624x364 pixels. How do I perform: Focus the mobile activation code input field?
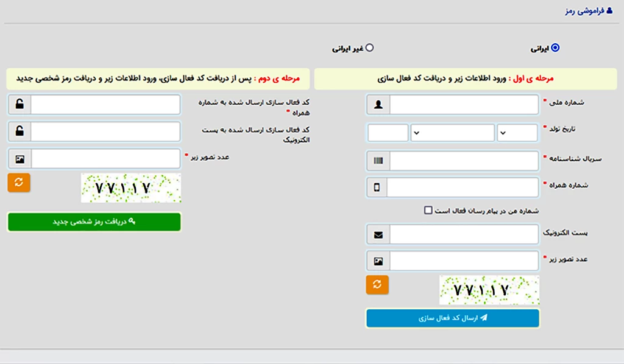(x=105, y=104)
